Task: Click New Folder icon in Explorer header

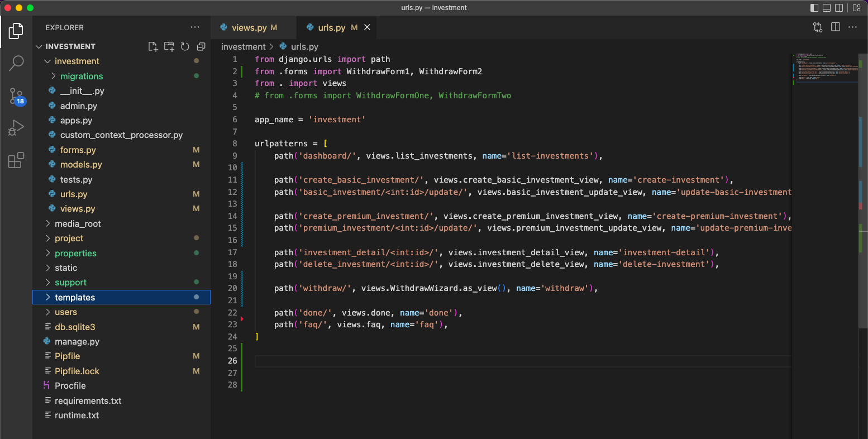Action: click(x=169, y=46)
